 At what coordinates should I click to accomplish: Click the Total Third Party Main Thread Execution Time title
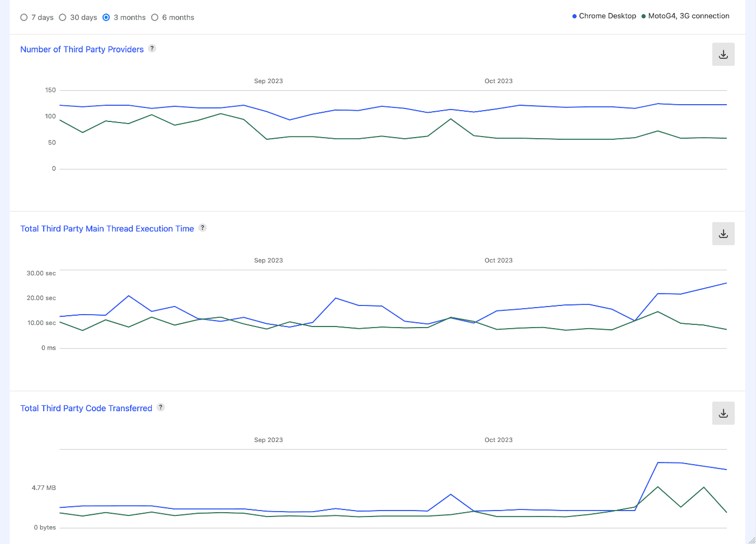pyautogui.click(x=107, y=228)
